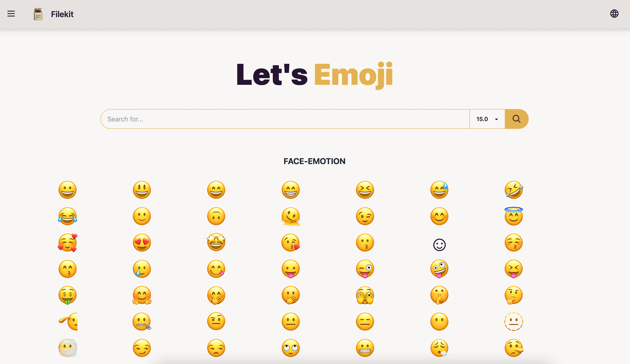Open the language globe menu
Image resolution: width=630 pixels, height=364 pixels.
tap(614, 14)
